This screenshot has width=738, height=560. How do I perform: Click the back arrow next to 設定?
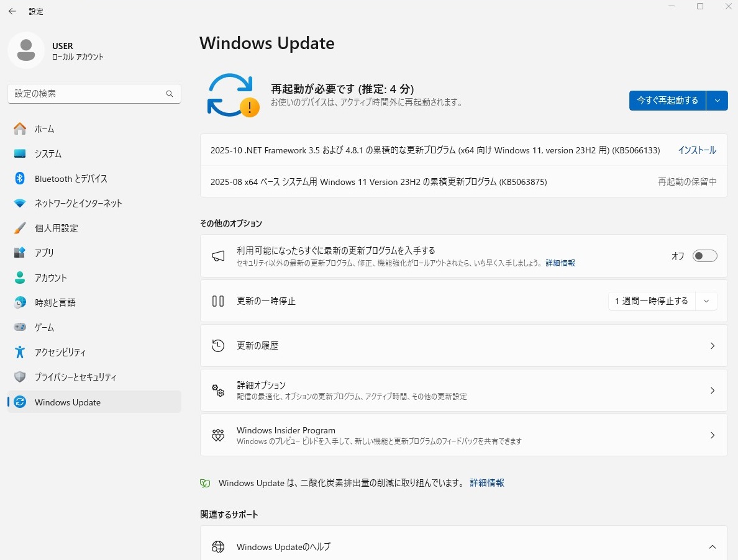coord(12,11)
